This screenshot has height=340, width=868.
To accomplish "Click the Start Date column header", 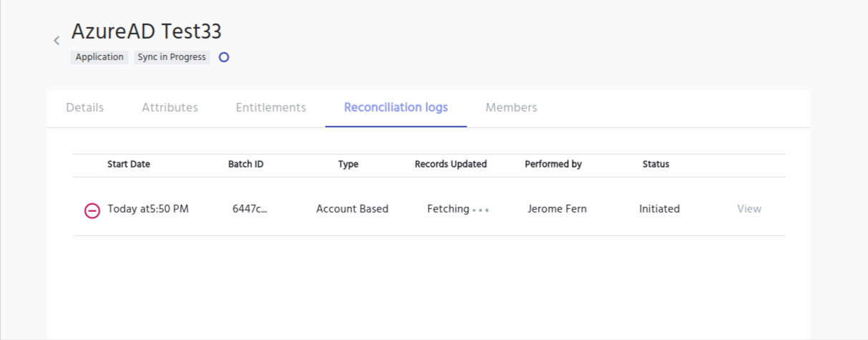I will (129, 165).
